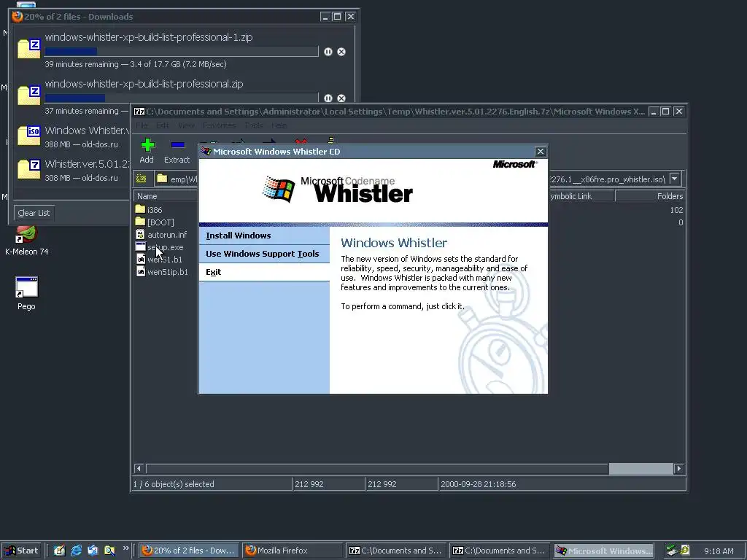747x560 pixels.
Task: Switch to Microsoft Windows taskbar button
Action: click(604, 551)
